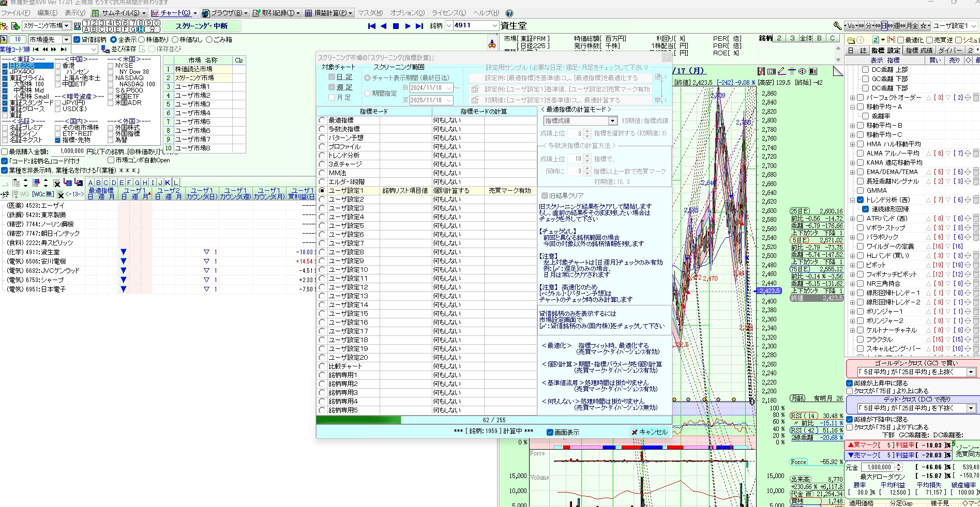Expand the パーフェクトオーダー tree node

point(852,98)
